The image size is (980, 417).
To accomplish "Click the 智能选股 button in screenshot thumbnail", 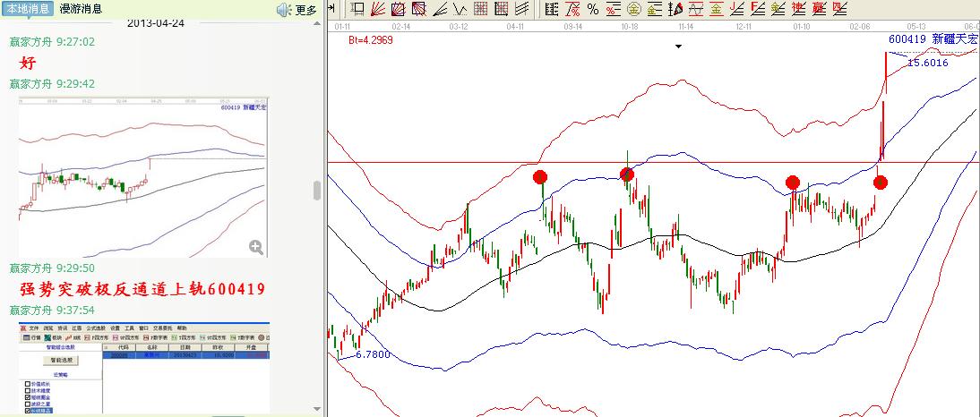I will 60,360.
